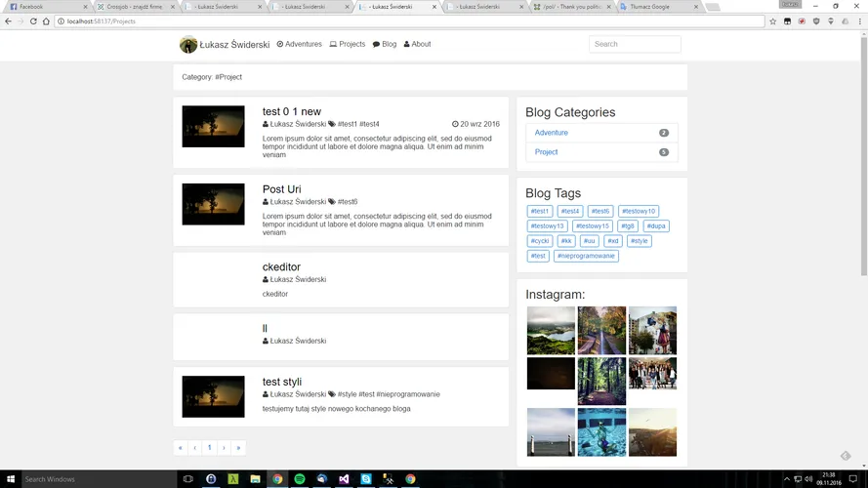The width and height of the screenshot is (868, 488).
Task: Open Skype from the taskbar
Action: point(366,479)
